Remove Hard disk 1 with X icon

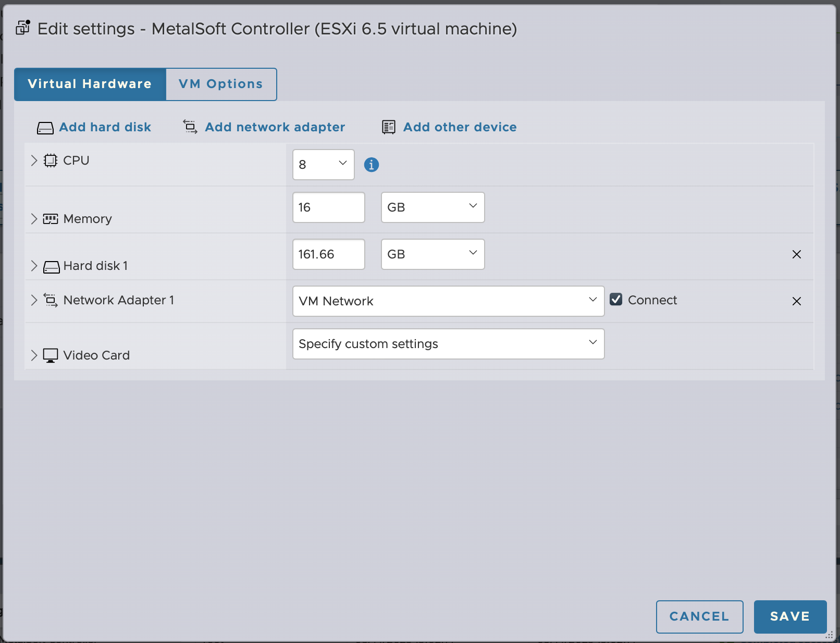point(796,254)
